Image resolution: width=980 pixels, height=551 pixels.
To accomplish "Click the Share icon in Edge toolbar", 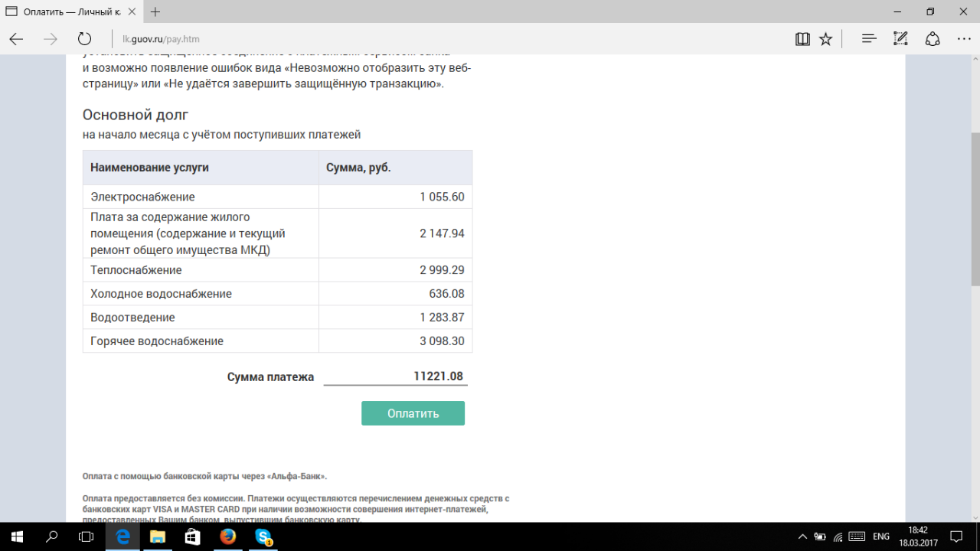I will (x=933, y=39).
